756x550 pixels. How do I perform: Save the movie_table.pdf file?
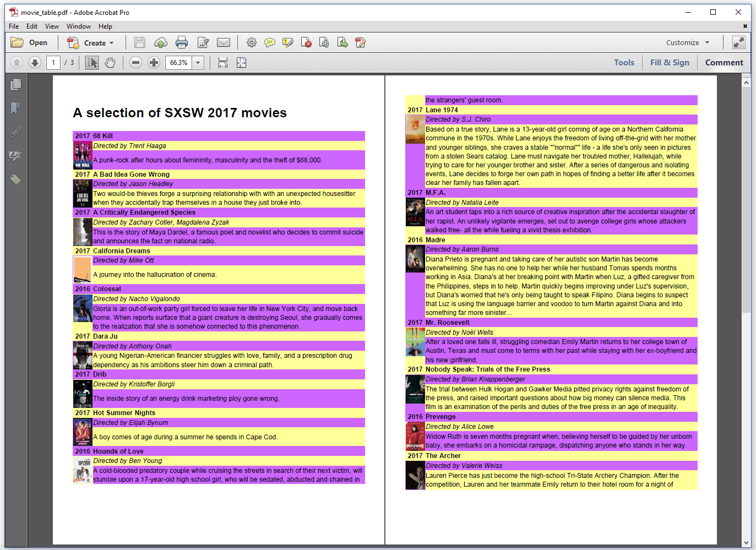[x=139, y=42]
